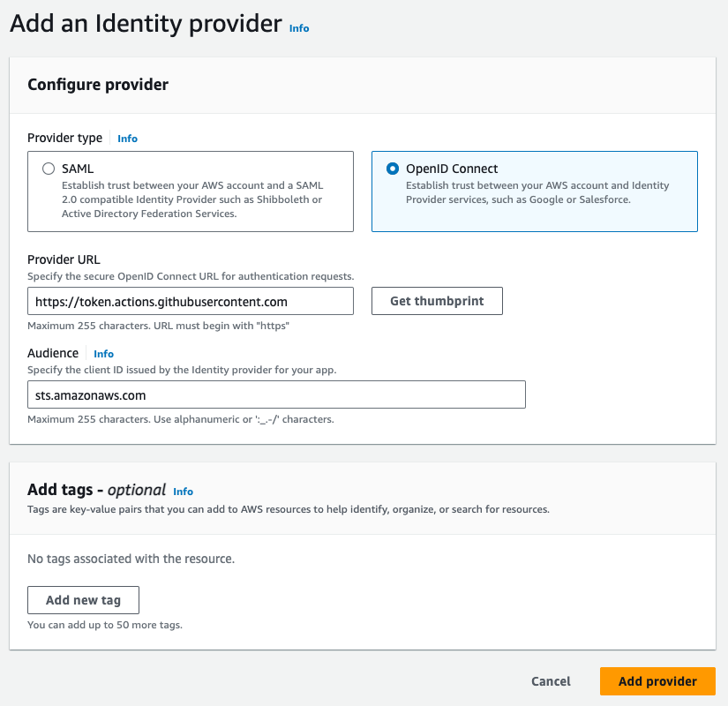728x706 pixels.
Task: Select the SAML radio button
Action: click(49, 169)
